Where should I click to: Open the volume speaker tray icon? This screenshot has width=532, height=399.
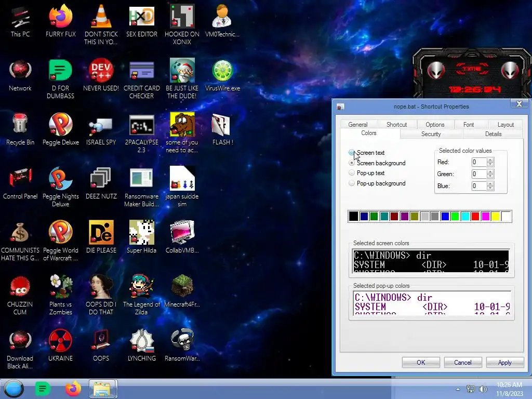pos(483,389)
